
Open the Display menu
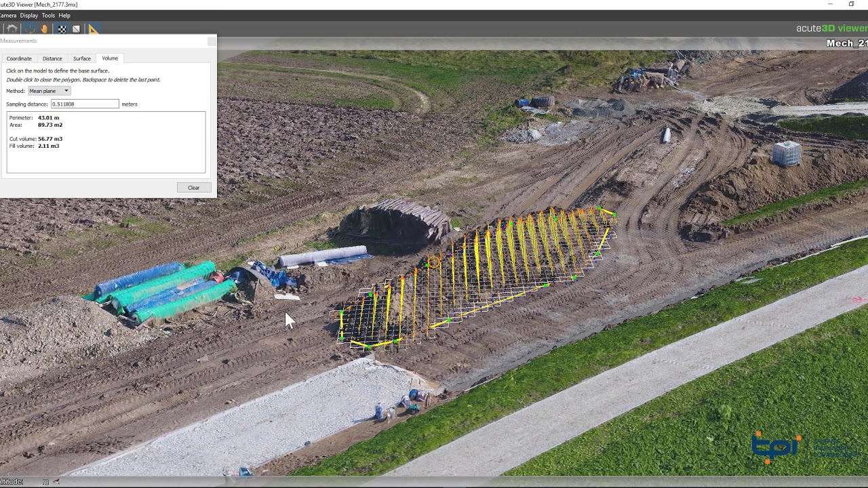pyautogui.click(x=29, y=15)
